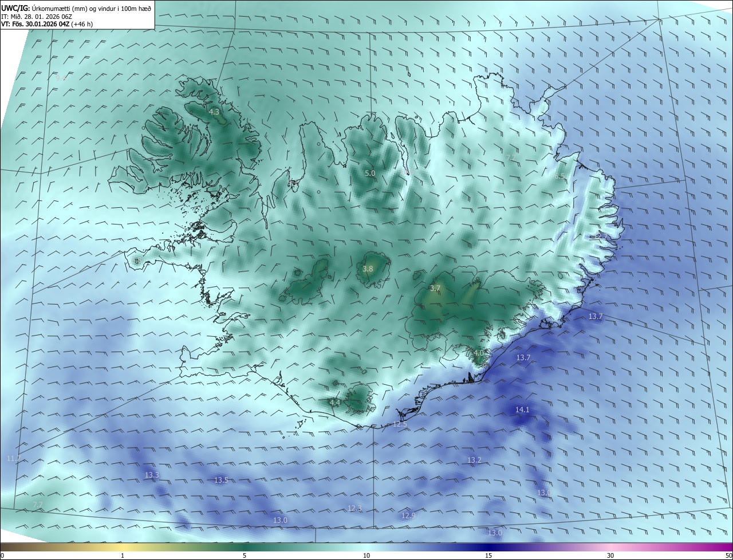Click the 14.1 maximum value label
This screenshot has width=733, height=560.
(522, 409)
